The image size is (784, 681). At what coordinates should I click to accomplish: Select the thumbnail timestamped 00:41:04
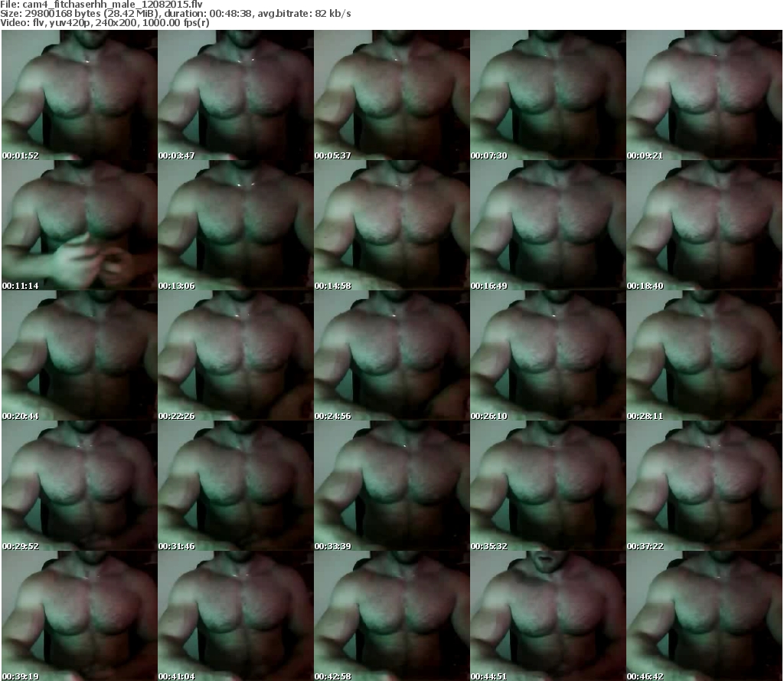(236, 616)
